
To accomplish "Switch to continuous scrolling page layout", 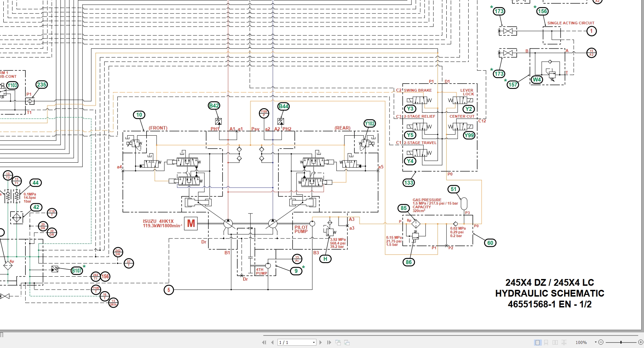I will (x=546, y=342).
